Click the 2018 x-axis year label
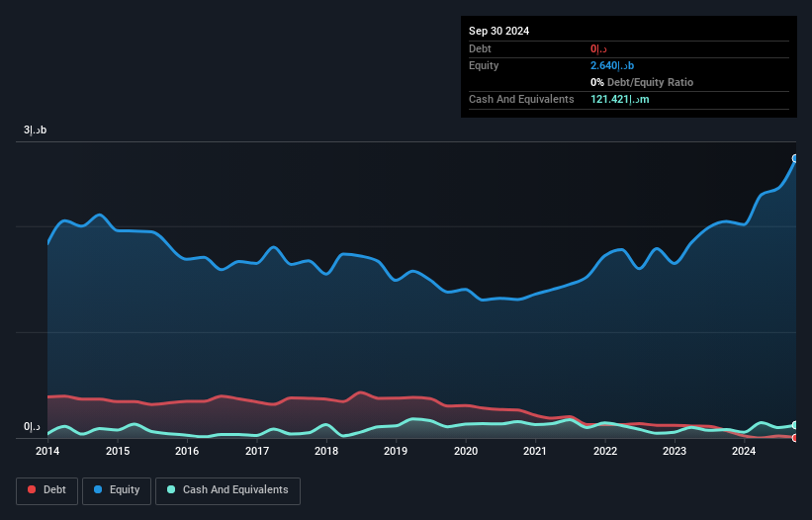 coord(326,452)
